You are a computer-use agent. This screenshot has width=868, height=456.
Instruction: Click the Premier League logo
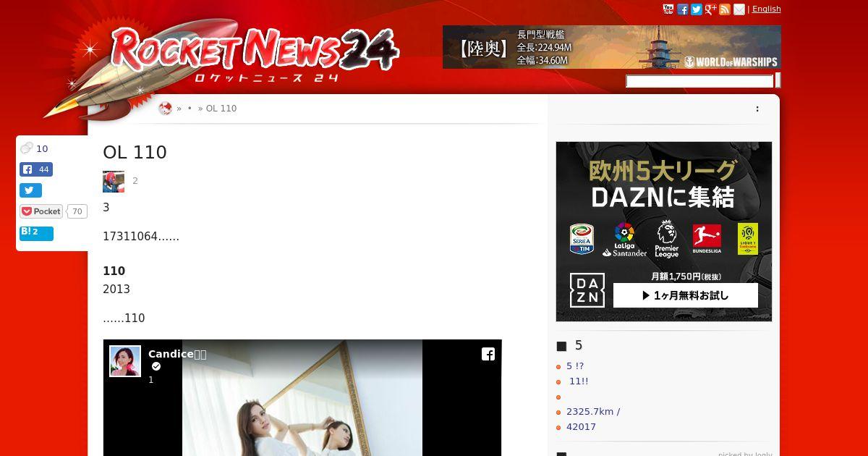[666, 240]
